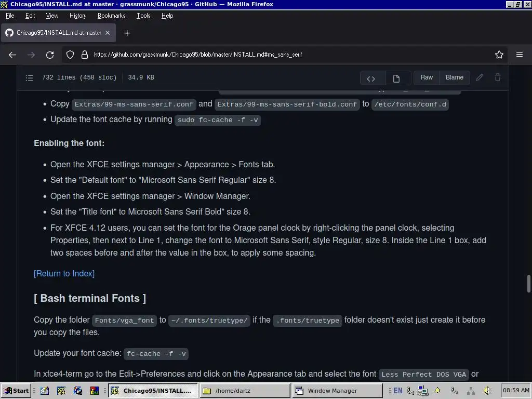This screenshot has width=532, height=399.
Task: Click the Bash terminal Fonts heading
Action: pos(90,298)
